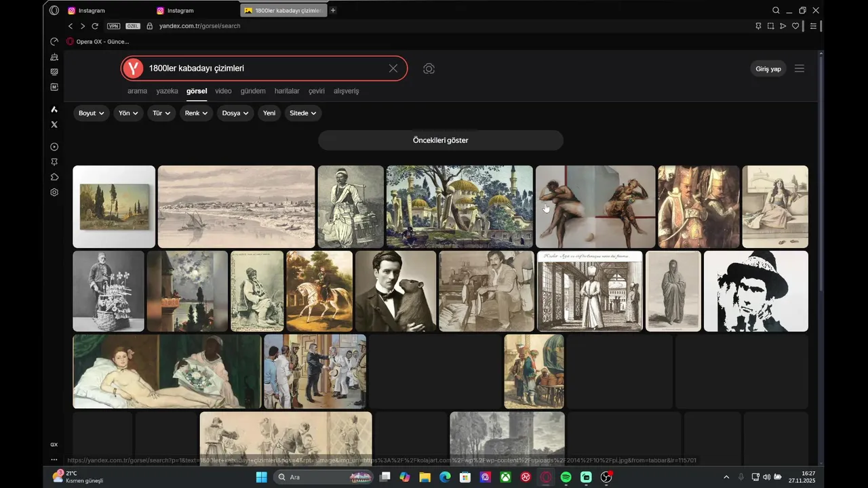The width and height of the screenshot is (868, 488).
Task: Open a new browser tab
Action: (333, 10)
